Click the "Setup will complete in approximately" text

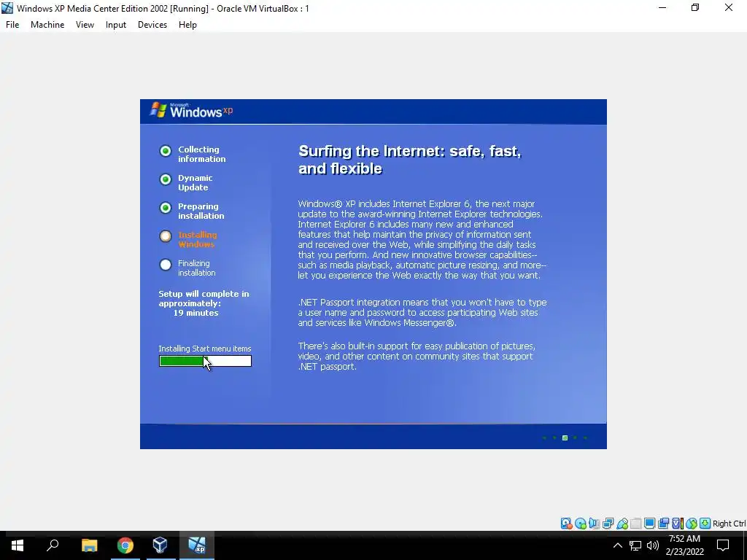pos(204,298)
